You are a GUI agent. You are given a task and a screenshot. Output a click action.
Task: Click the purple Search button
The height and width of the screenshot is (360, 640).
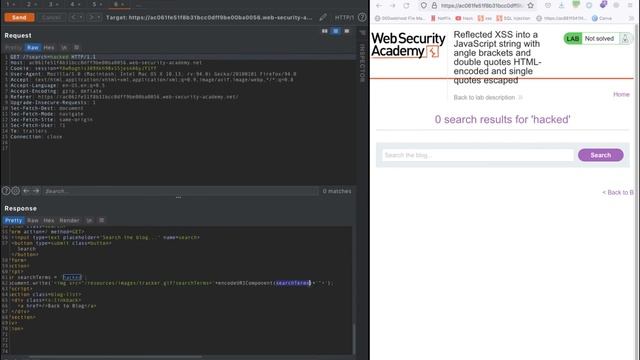pos(600,155)
